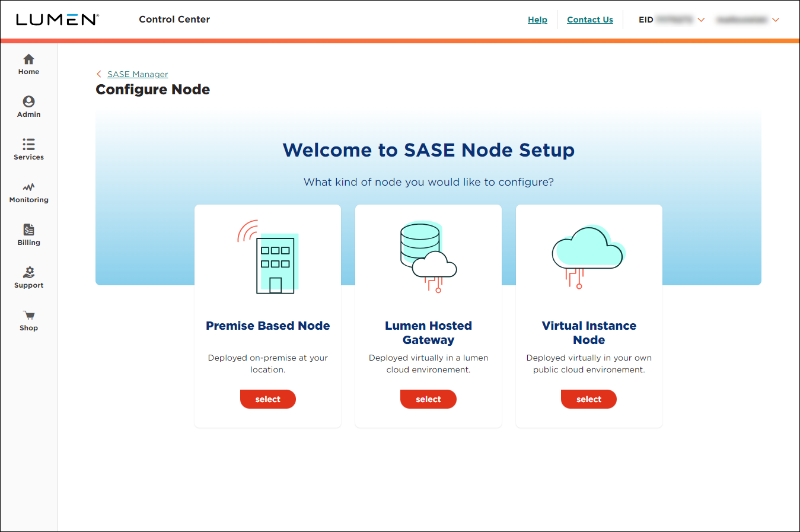Click the Contact Us link

coord(589,19)
